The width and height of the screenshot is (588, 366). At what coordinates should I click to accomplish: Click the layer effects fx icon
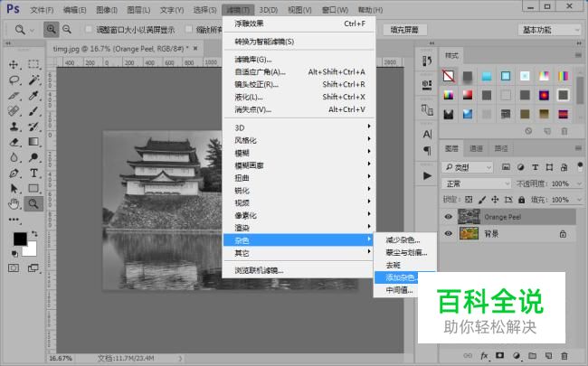pos(484,355)
